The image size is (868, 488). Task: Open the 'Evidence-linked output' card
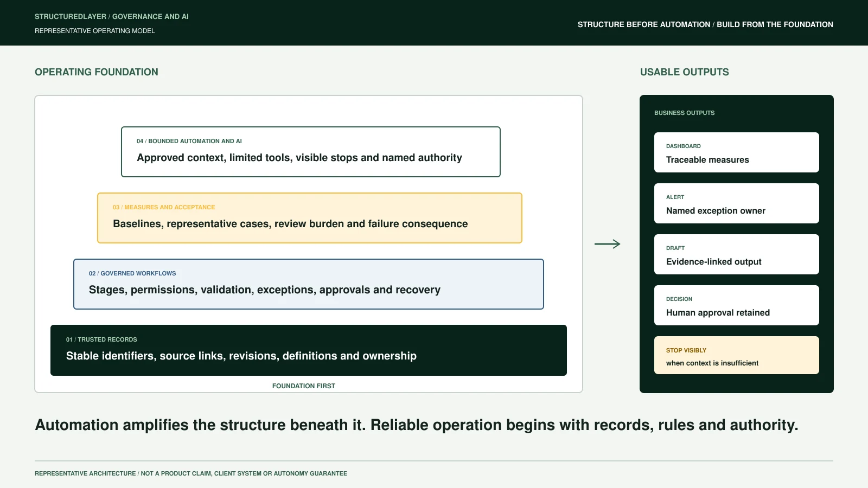[737, 254]
